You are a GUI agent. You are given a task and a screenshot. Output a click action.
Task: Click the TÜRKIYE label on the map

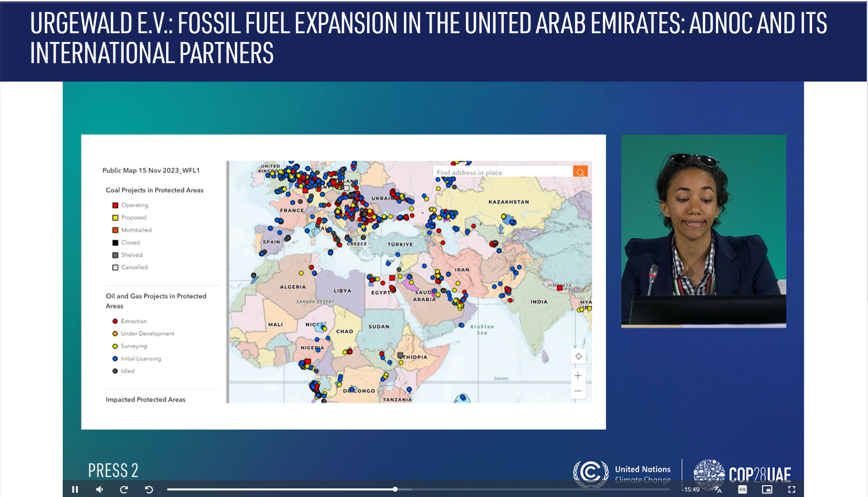(400, 244)
